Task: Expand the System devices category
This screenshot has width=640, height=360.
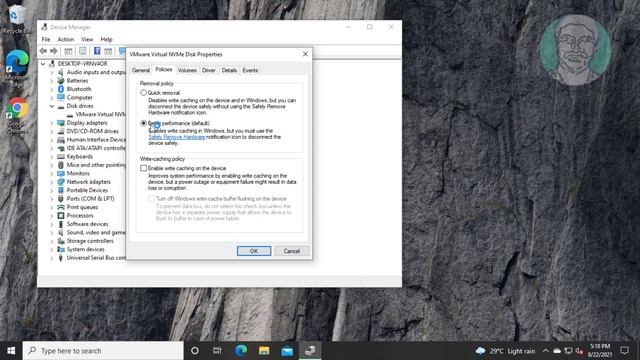Action: [51, 249]
